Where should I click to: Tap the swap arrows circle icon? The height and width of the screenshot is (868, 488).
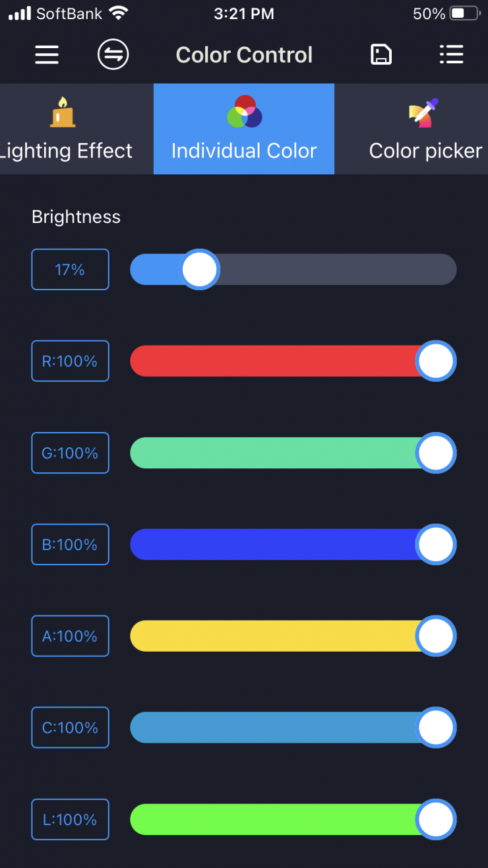coord(113,55)
